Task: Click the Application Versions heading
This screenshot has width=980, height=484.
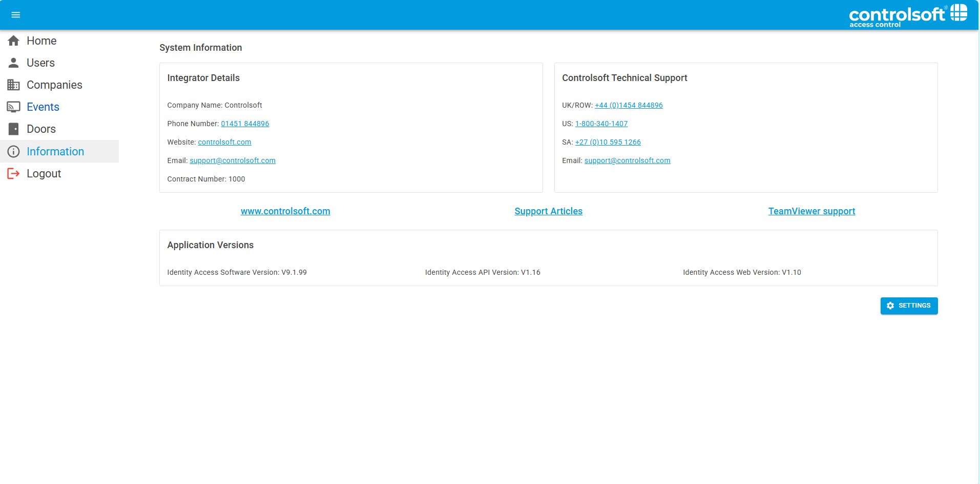Action: pos(211,245)
